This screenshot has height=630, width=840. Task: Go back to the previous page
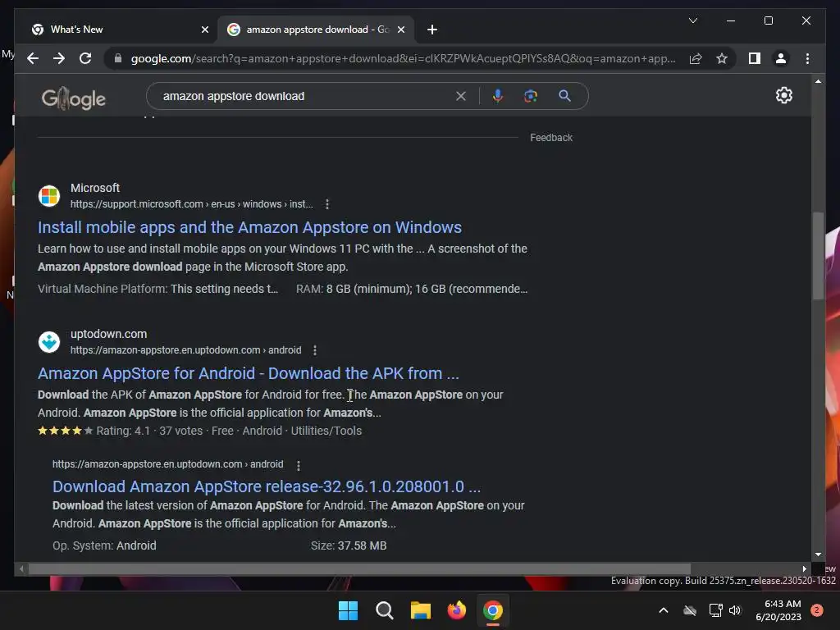33,58
